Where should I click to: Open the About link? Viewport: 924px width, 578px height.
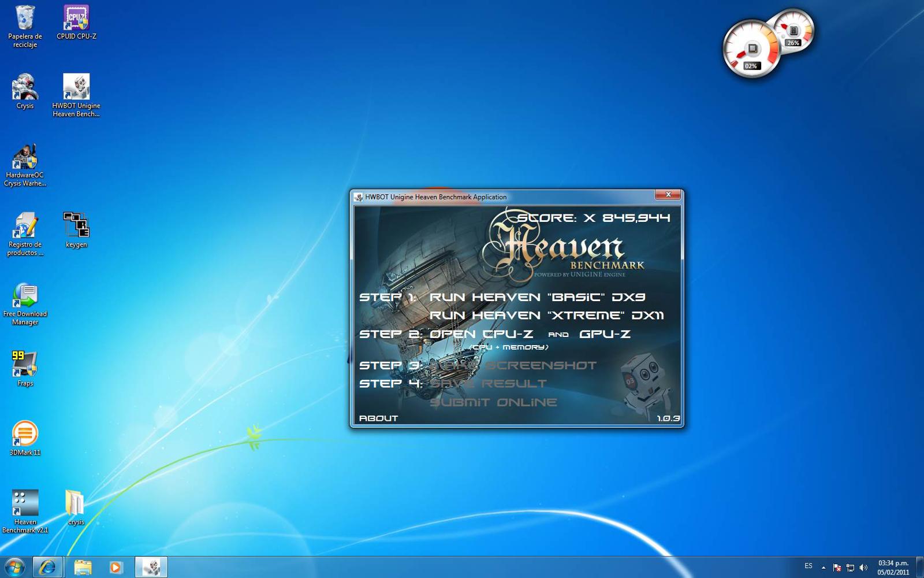[378, 418]
